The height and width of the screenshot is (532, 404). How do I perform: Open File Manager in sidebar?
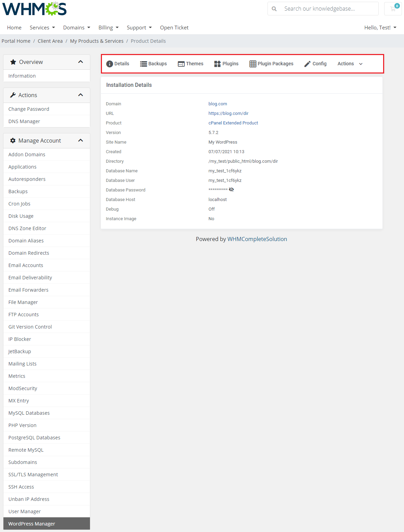pyautogui.click(x=47, y=302)
